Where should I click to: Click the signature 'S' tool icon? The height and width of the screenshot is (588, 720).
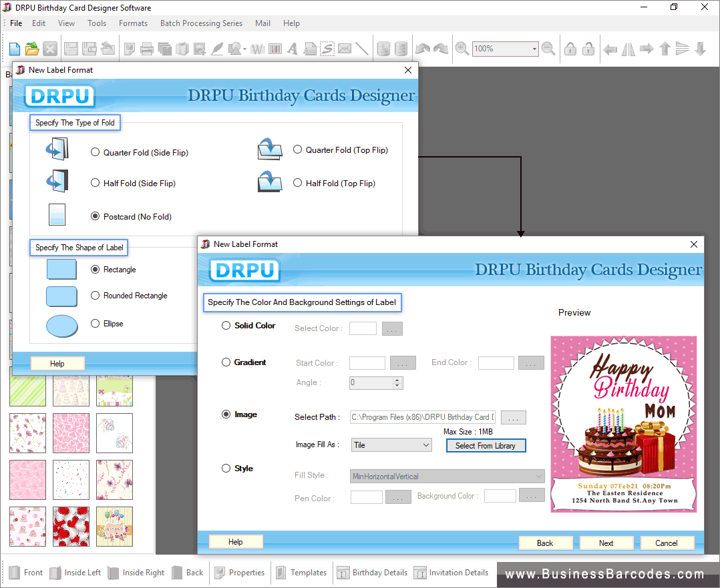[x=327, y=49]
